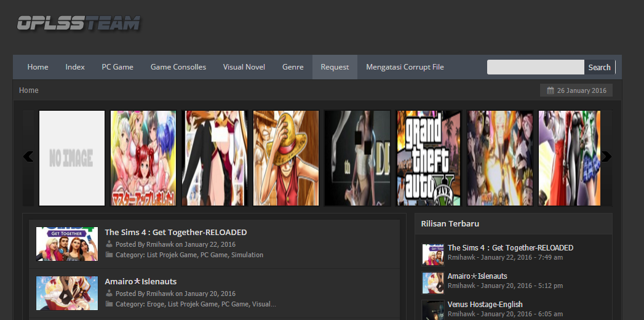Select the Visual Novel menu item
The height and width of the screenshot is (320, 644).
coord(244,67)
